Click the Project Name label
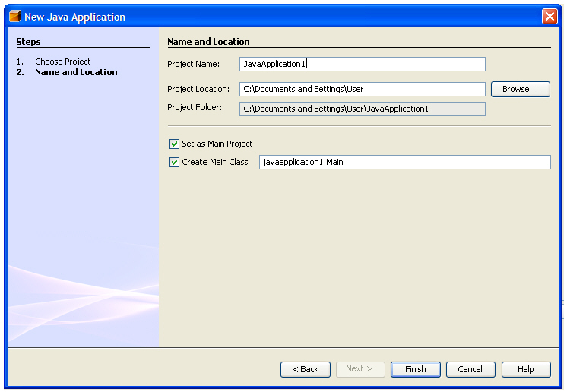 click(x=194, y=65)
